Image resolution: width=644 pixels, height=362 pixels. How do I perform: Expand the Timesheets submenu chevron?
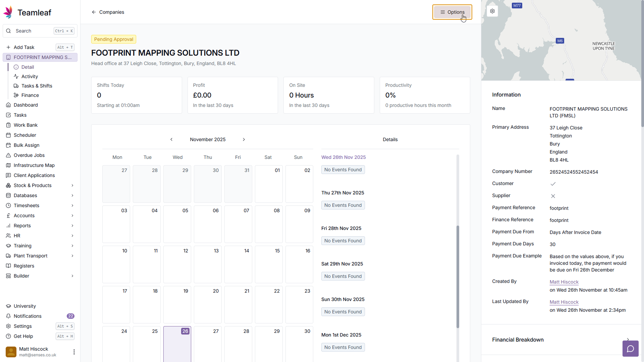tap(72, 205)
